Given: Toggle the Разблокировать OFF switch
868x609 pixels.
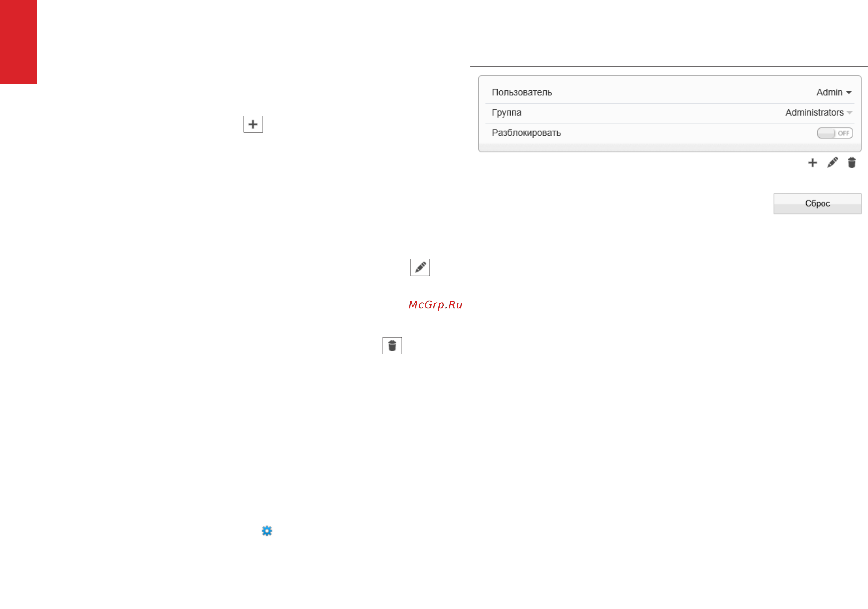Looking at the screenshot, I should pos(835,133).
